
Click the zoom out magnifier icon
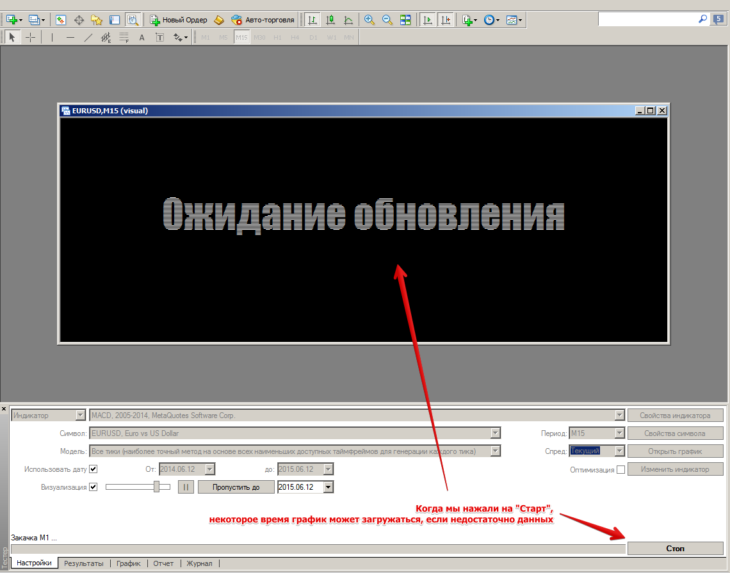386,19
